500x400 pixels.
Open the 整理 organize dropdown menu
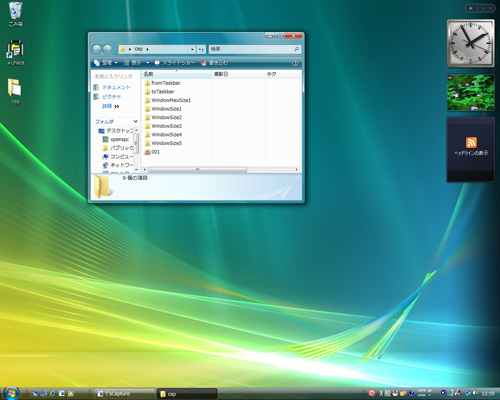pyautogui.click(x=106, y=63)
